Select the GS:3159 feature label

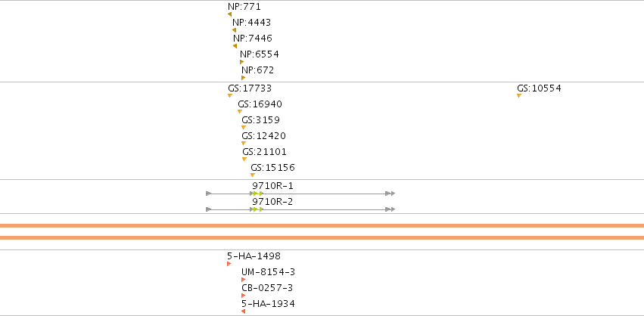pyautogui.click(x=260, y=120)
